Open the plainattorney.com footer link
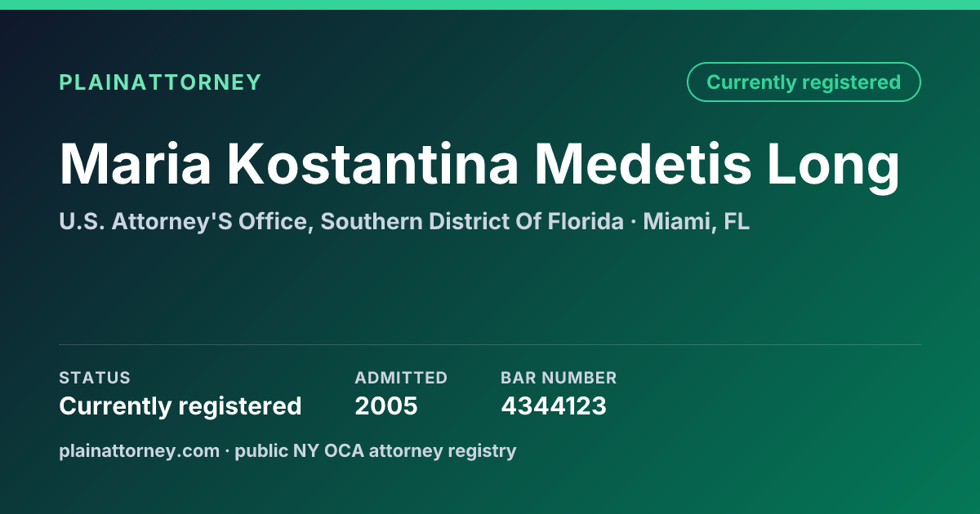This screenshot has width=980, height=514. [x=139, y=451]
